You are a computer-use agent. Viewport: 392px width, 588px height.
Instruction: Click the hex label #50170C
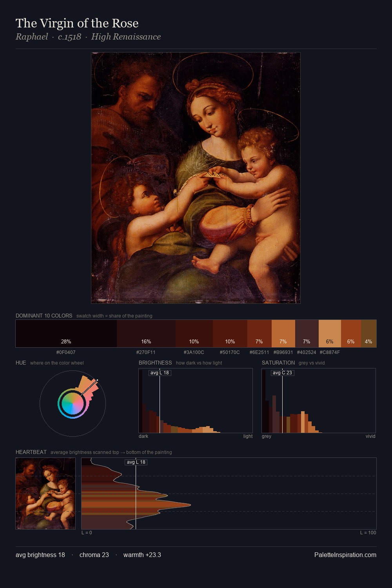pyautogui.click(x=230, y=352)
